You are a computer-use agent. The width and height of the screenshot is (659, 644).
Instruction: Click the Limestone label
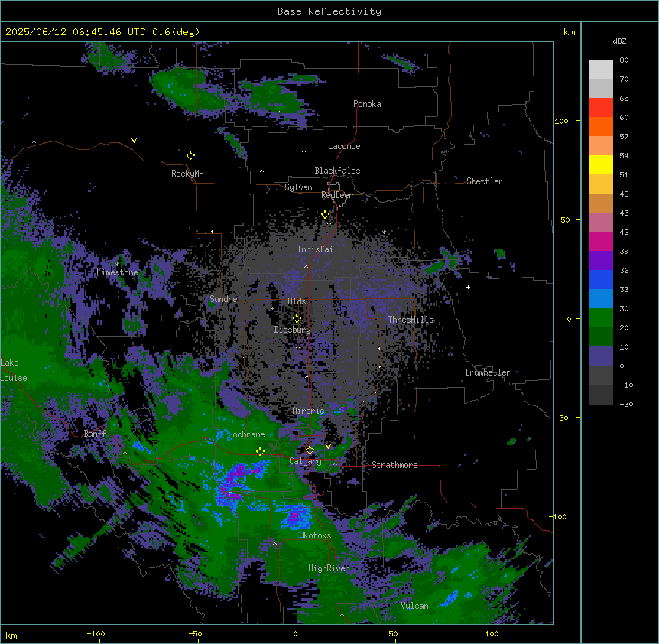117,272
